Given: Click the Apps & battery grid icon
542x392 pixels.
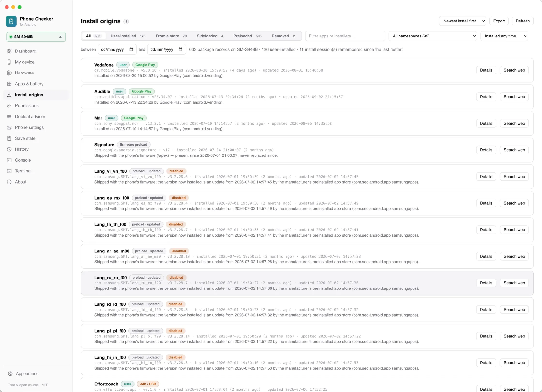Looking at the screenshot, I should click(x=9, y=84).
